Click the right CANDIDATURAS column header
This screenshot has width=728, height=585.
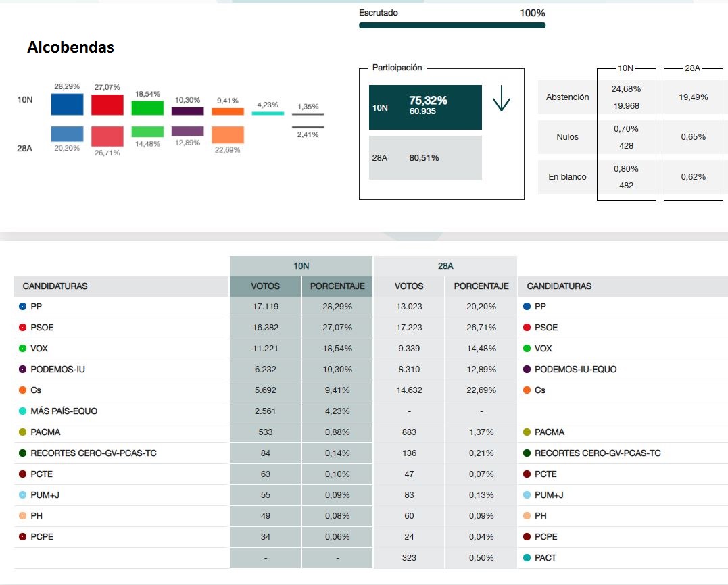(x=559, y=286)
